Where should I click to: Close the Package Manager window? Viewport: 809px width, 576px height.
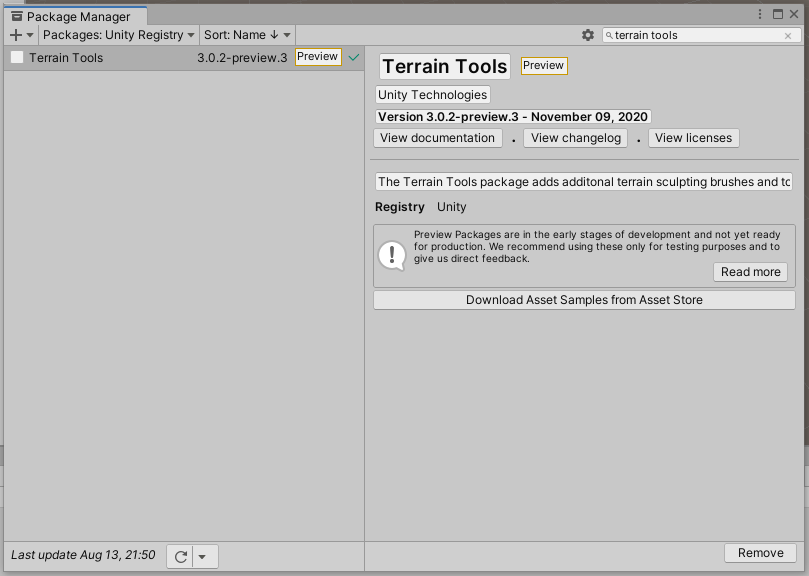[x=794, y=14]
